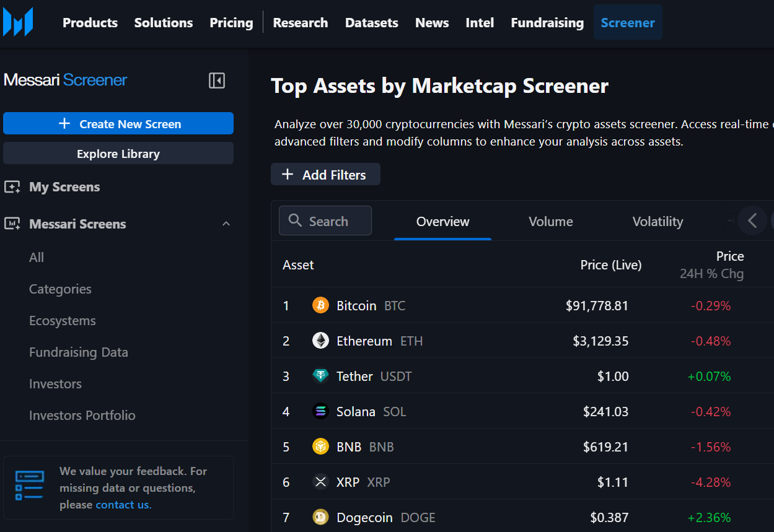
Task: Click the Bitcoin BTC asset name
Action: tap(371, 305)
